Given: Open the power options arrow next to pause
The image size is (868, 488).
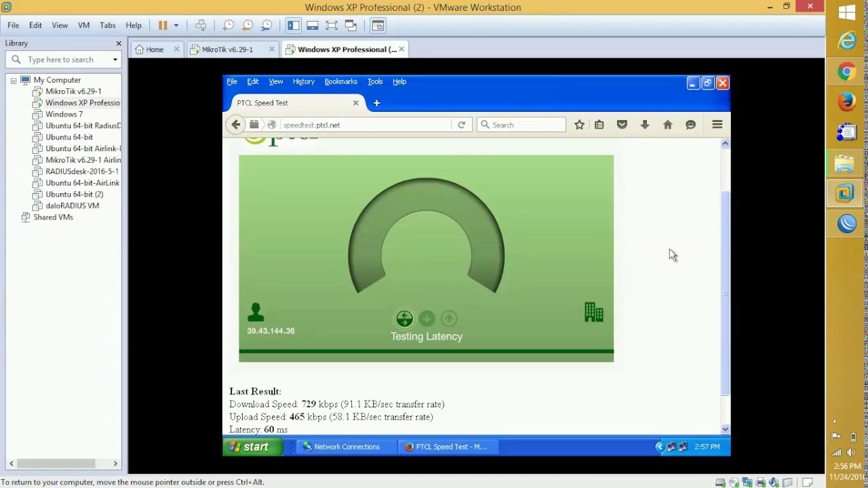Looking at the screenshot, I should pos(176,26).
